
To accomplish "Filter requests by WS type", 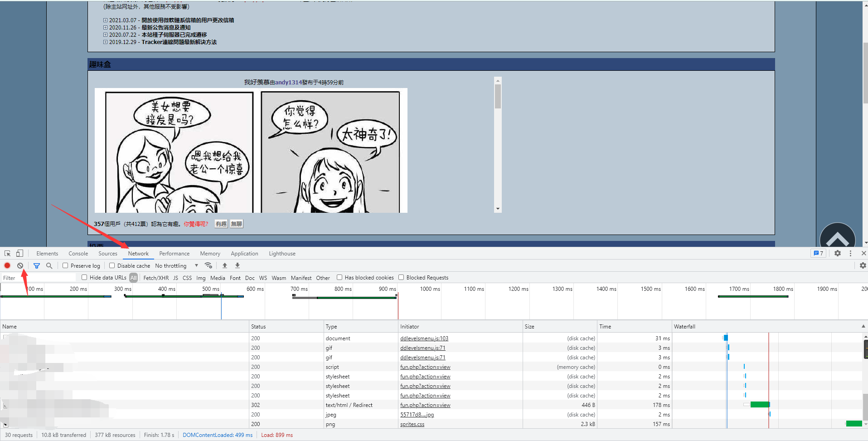I will pyautogui.click(x=263, y=278).
